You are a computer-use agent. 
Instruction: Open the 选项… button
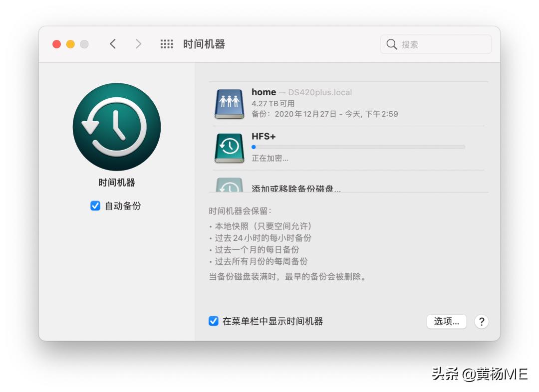(x=447, y=322)
